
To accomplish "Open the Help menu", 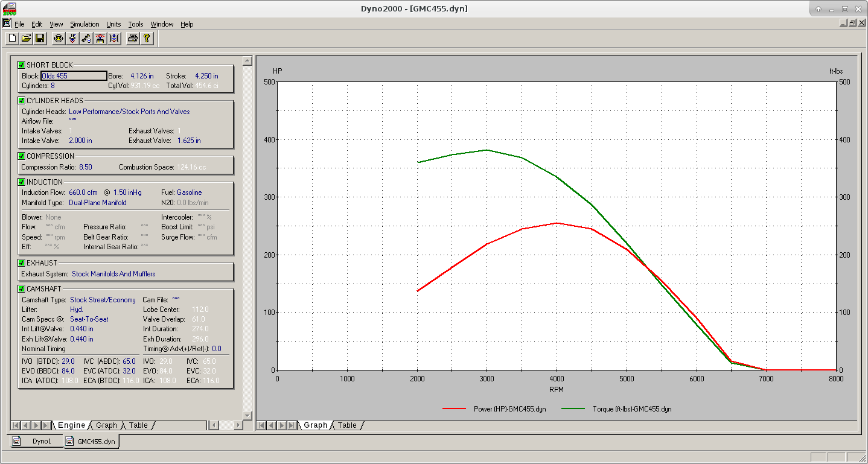I will [187, 24].
